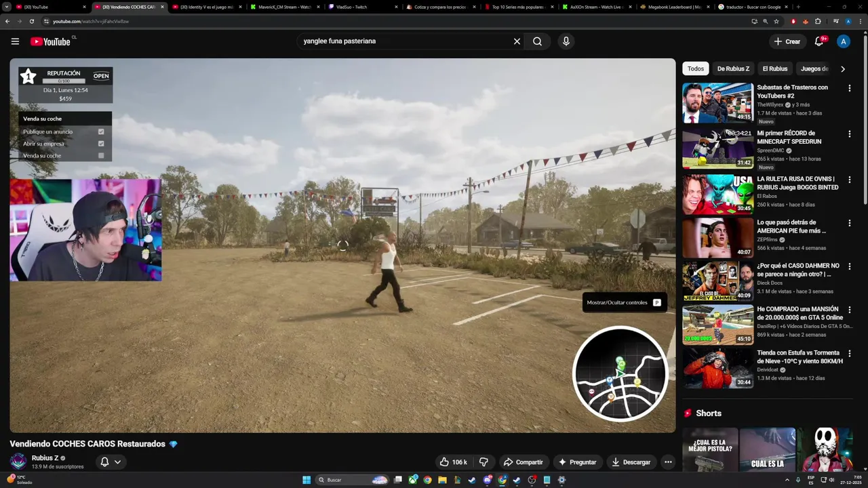Select the El Rubius chip
The image size is (868, 488).
point(774,68)
